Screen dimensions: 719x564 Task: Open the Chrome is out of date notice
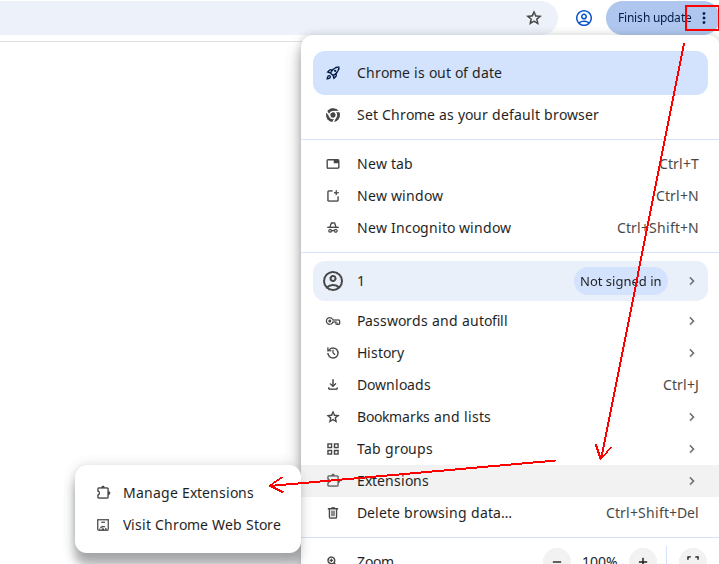[x=510, y=73]
